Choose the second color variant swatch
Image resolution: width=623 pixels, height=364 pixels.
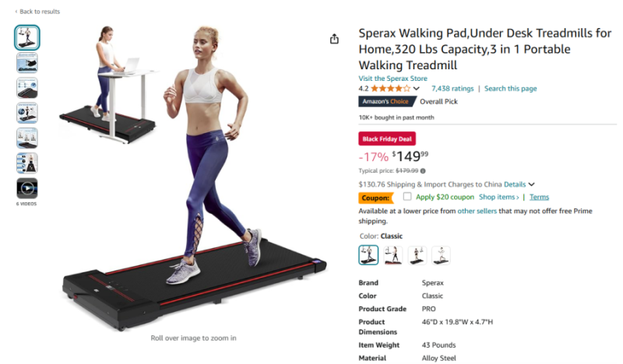pos(393,255)
